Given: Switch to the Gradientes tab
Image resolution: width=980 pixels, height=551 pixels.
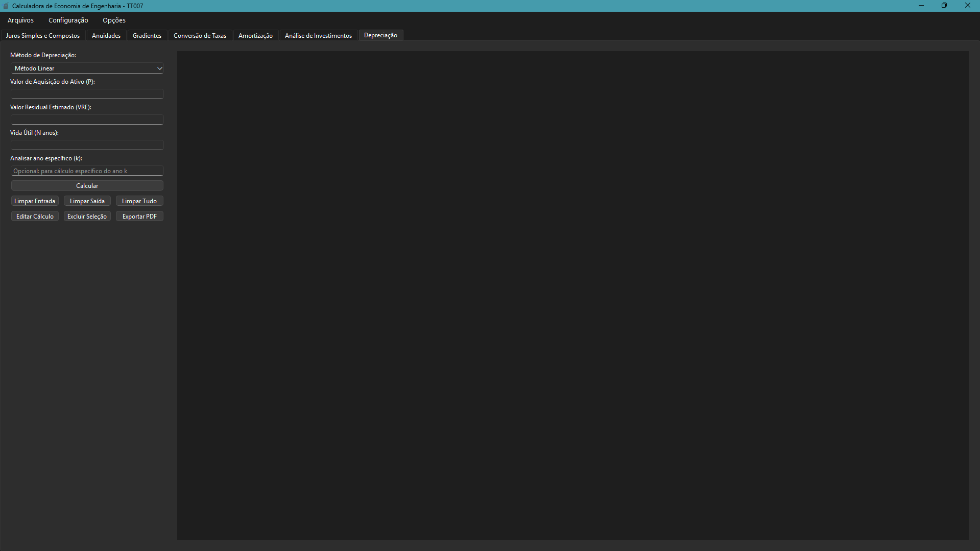Looking at the screenshot, I should pyautogui.click(x=147, y=36).
